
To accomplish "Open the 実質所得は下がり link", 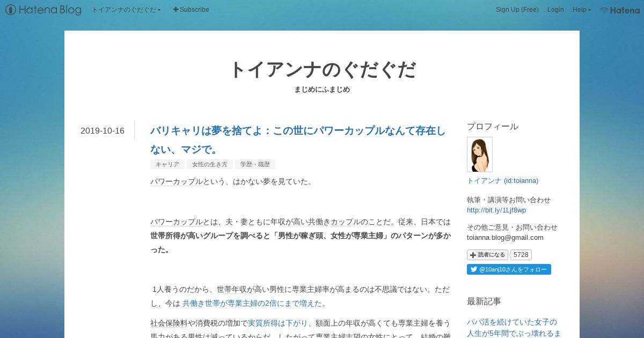I will pos(277,323).
